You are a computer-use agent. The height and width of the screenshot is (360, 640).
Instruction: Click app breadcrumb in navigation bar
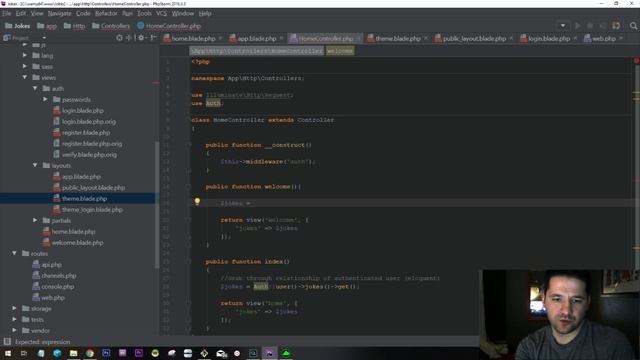47,26
